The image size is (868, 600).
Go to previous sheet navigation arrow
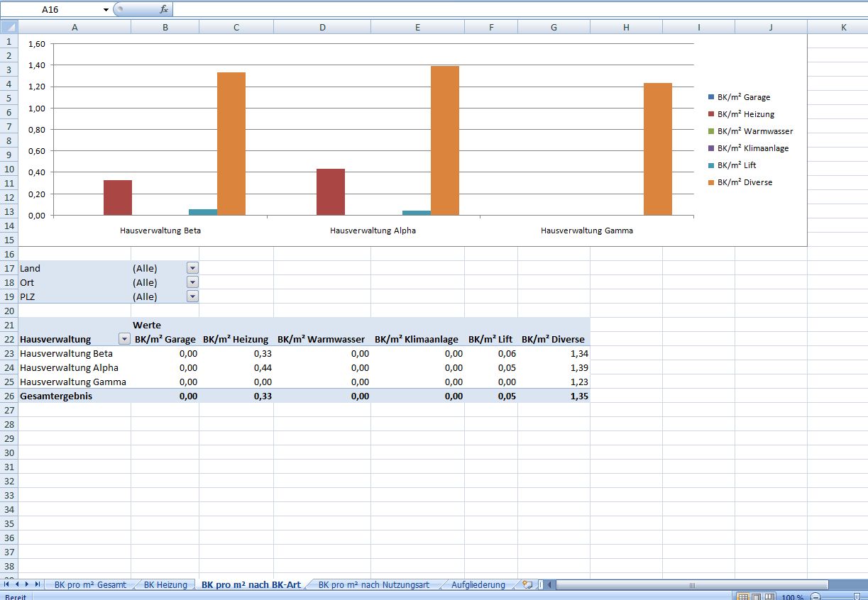[17, 584]
